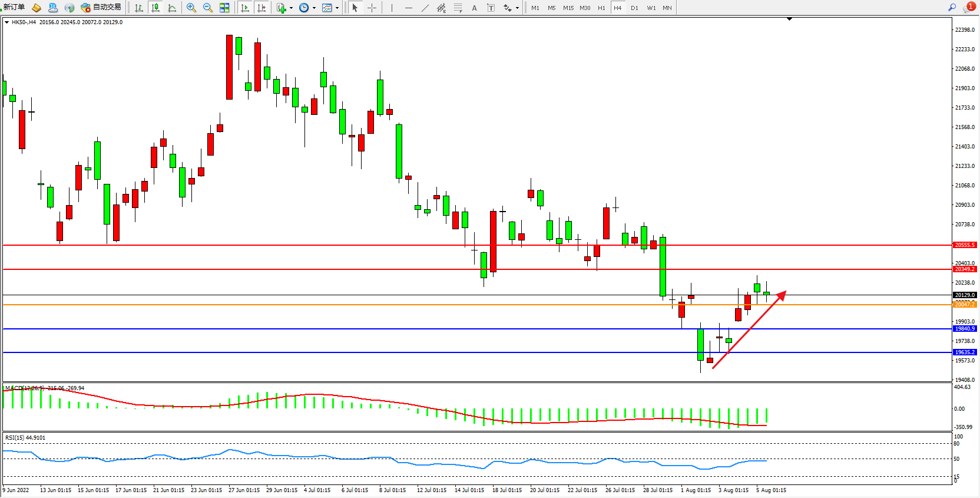Select the trendline drawing tool

425,8
